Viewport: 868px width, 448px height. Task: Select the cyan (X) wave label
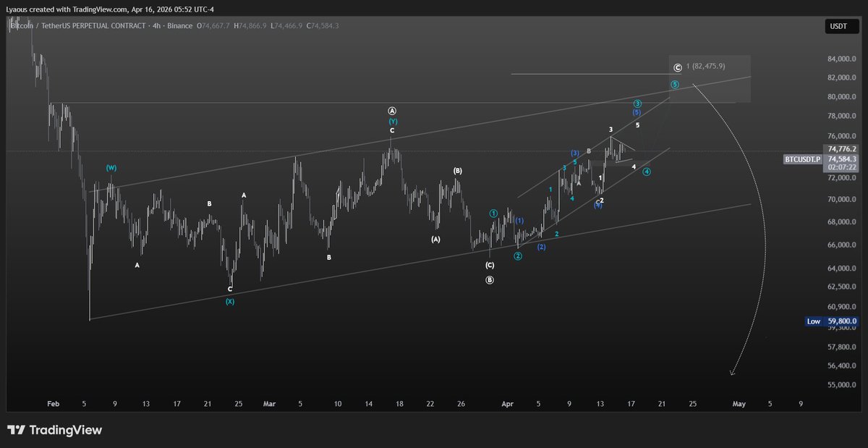[x=230, y=301]
